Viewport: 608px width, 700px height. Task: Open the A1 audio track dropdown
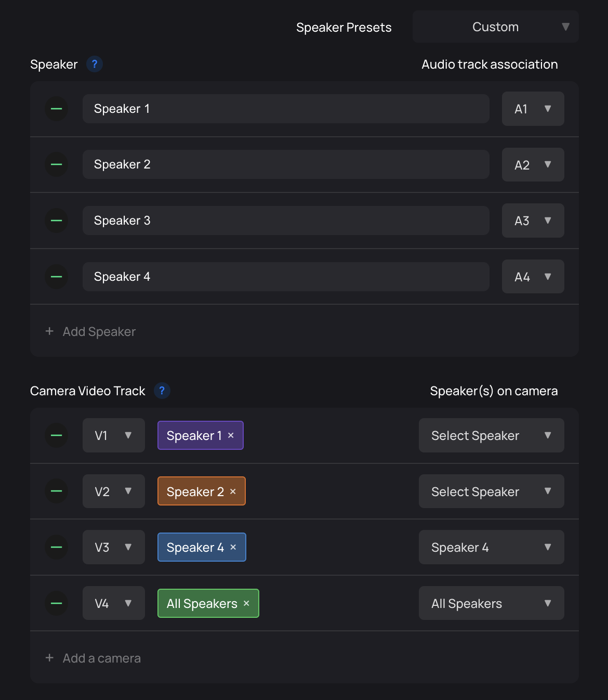[533, 109]
